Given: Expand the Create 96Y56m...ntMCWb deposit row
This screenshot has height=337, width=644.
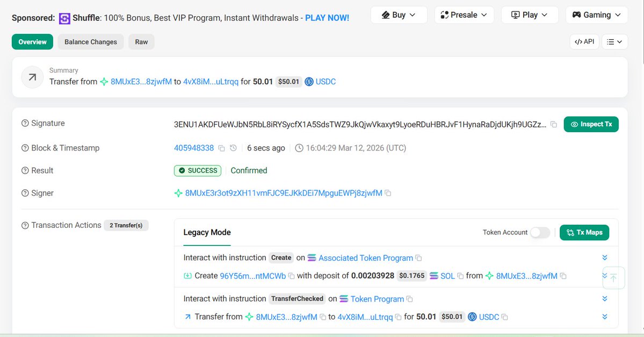Looking at the screenshot, I should [605, 276].
